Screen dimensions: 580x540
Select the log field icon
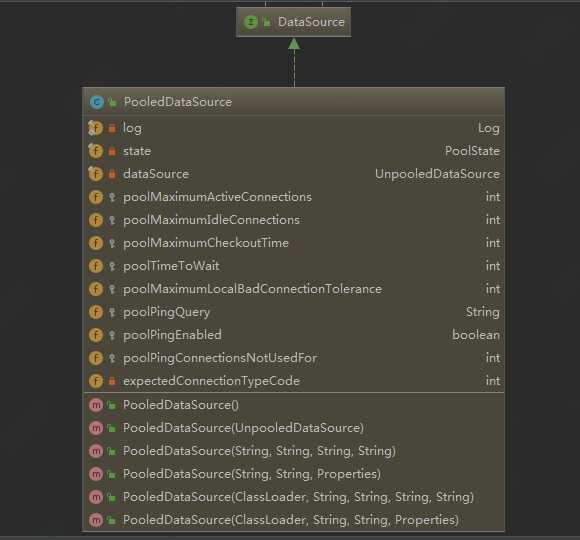click(x=95, y=128)
